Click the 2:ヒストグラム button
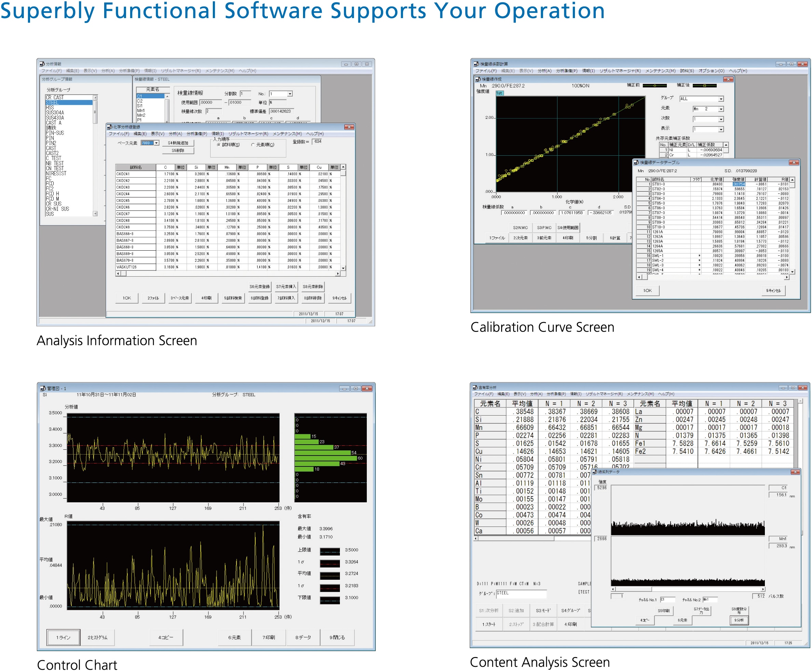812x671 pixels. coord(97,638)
